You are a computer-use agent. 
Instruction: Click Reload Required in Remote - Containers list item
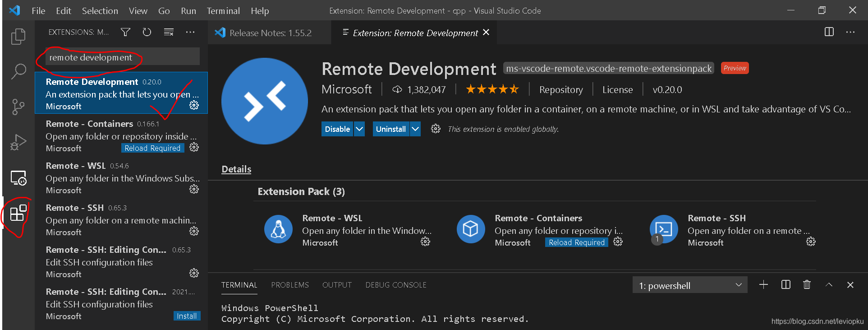(x=152, y=148)
